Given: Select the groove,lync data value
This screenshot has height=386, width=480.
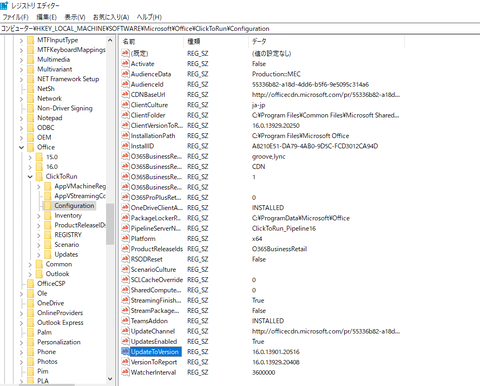Looking at the screenshot, I should tap(268, 156).
